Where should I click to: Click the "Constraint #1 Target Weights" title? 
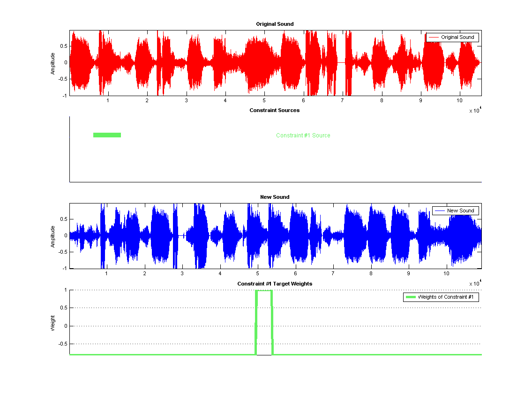[x=275, y=284]
